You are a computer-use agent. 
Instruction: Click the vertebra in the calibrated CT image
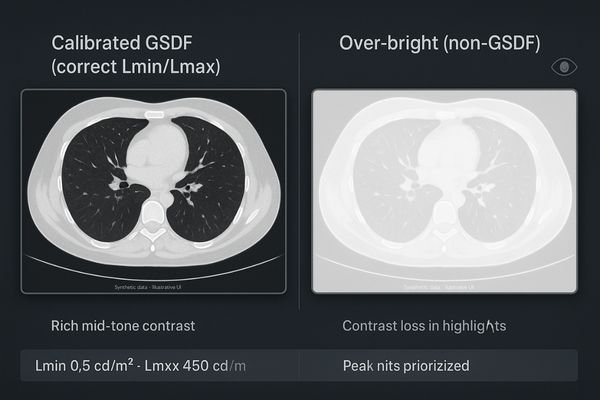[x=153, y=215]
